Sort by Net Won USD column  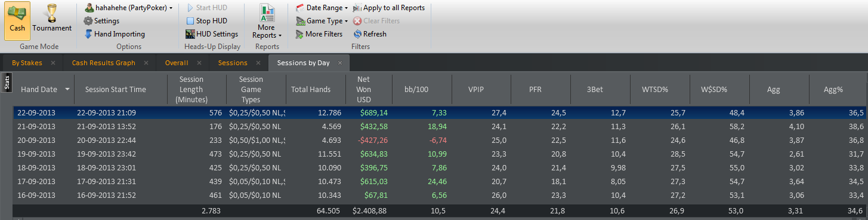364,89
